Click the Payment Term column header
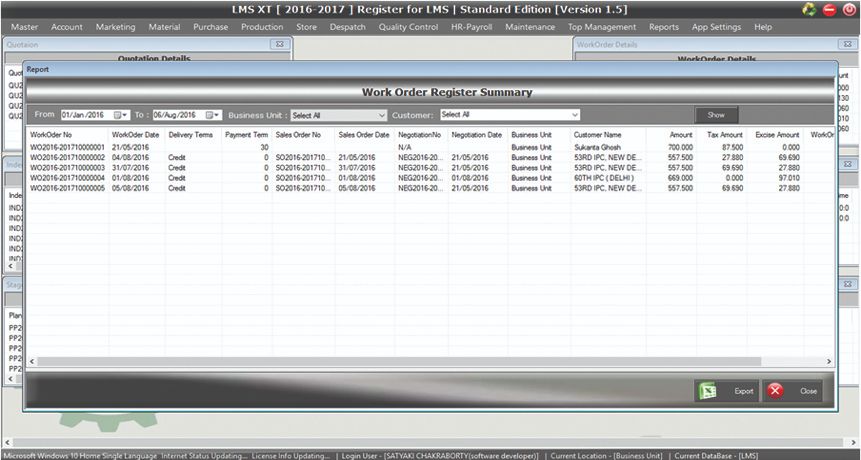The width and height of the screenshot is (861, 460). [x=247, y=135]
